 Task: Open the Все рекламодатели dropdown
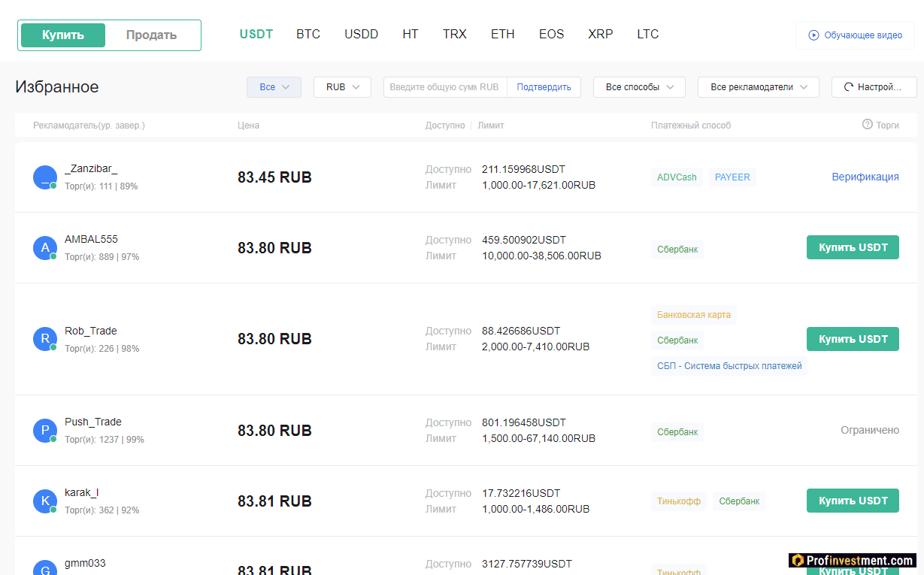(x=759, y=87)
